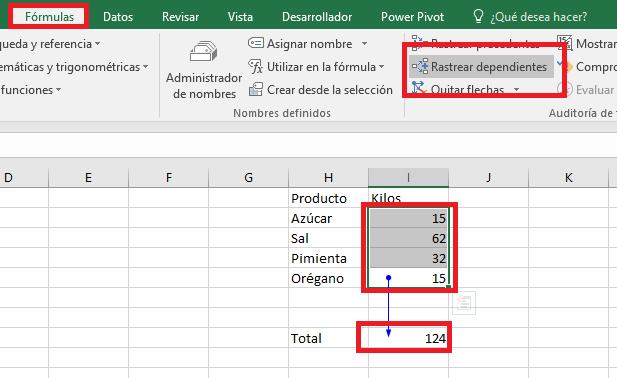Select the Orégano cell
Viewport: 617px width, 378px height.
(x=329, y=278)
